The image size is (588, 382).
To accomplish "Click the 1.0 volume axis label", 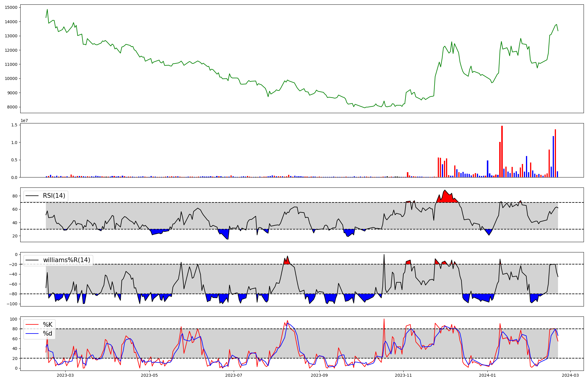I will [14, 143].
